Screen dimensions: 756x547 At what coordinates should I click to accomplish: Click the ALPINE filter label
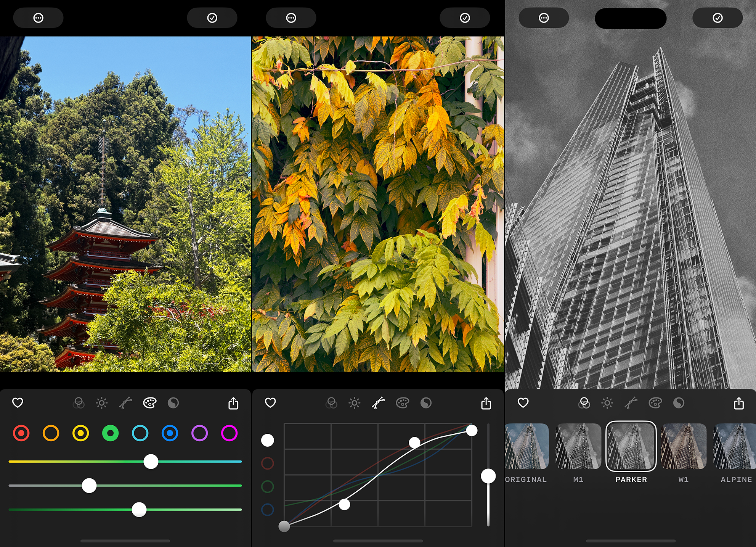[x=737, y=479]
